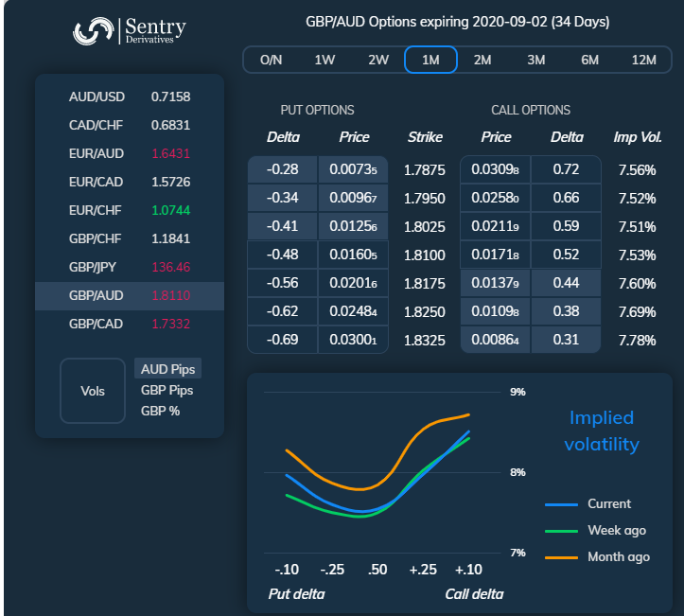Viewport: 684px width, 616px height.
Task: Select the GBP/JPY currency pair
Action: tap(130, 267)
